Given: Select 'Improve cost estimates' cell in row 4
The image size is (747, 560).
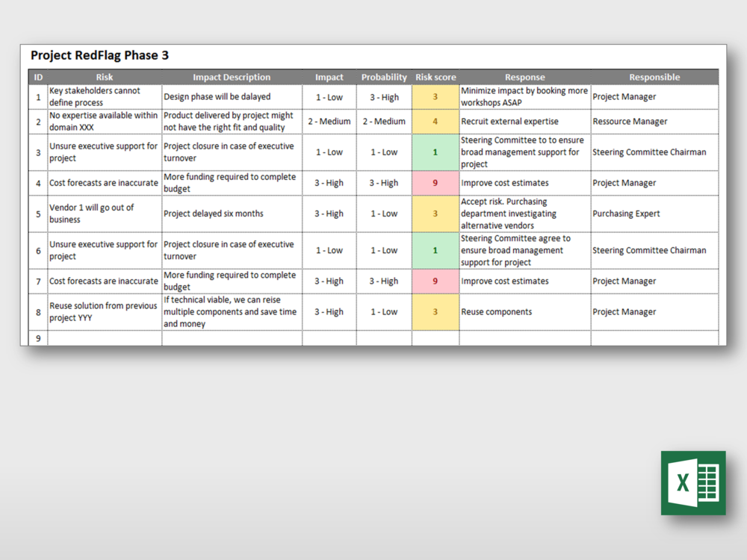Looking at the screenshot, I should (x=525, y=183).
